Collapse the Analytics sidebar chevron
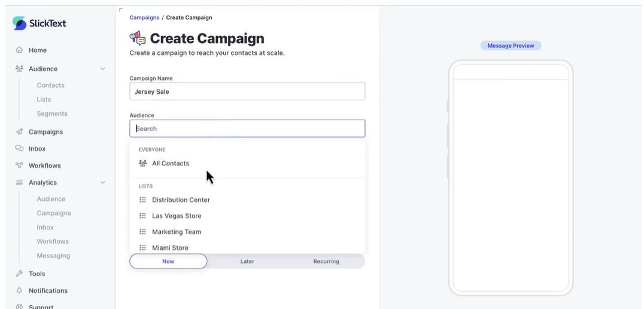This screenshot has width=644, height=309. (103, 183)
